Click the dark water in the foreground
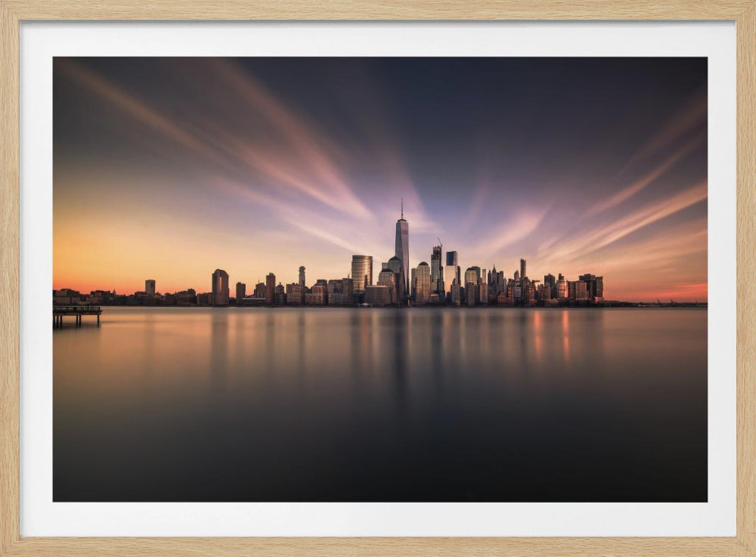The height and width of the screenshot is (557, 756). [378, 453]
